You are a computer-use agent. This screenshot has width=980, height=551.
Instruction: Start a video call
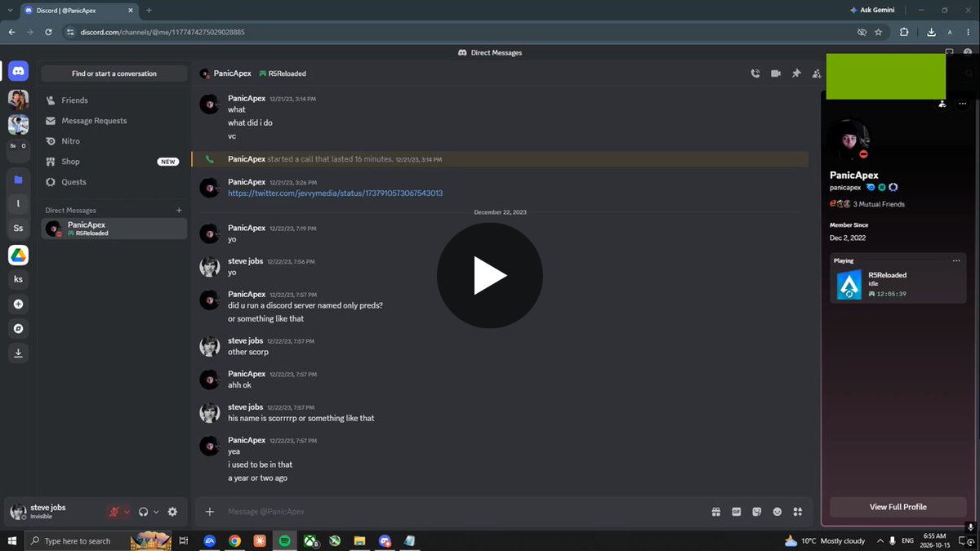click(x=776, y=73)
